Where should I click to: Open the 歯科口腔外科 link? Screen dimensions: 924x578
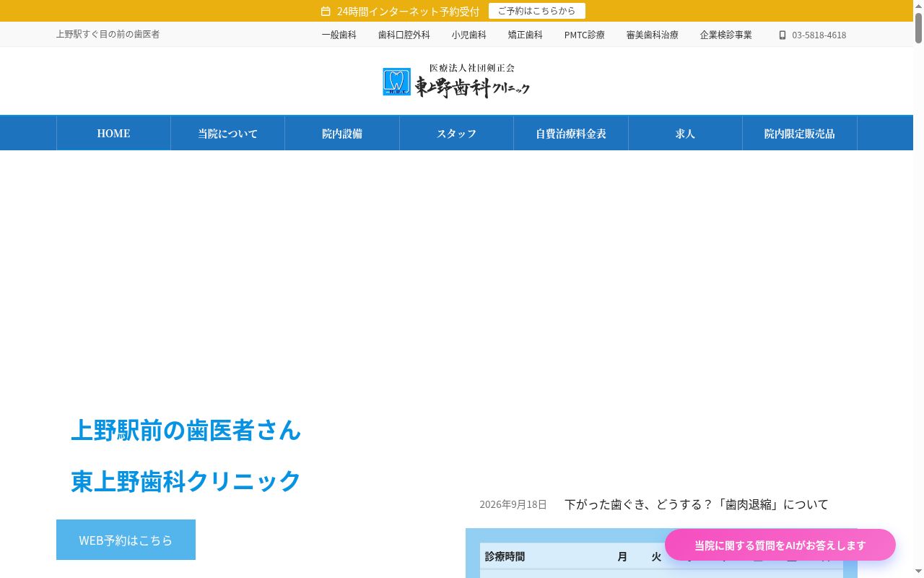pyautogui.click(x=404, y=35)
